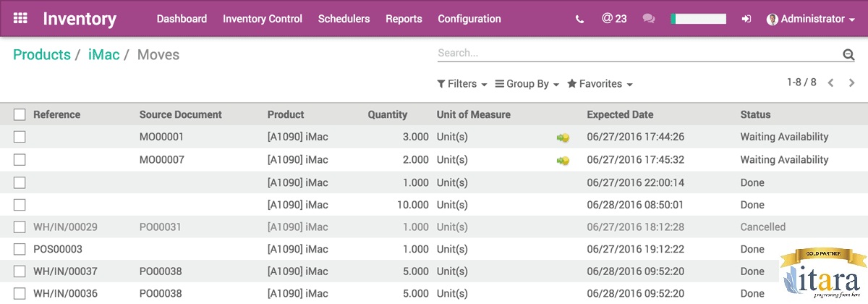Open the Reports menu
Screen dimensions: 868x304
click(404, 19)
